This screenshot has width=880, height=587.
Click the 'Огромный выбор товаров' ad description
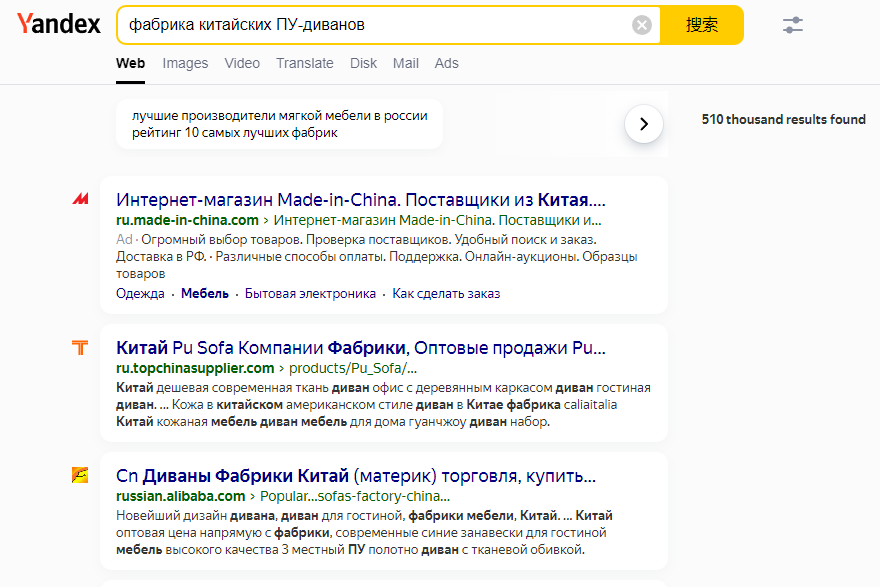(377, 256)
